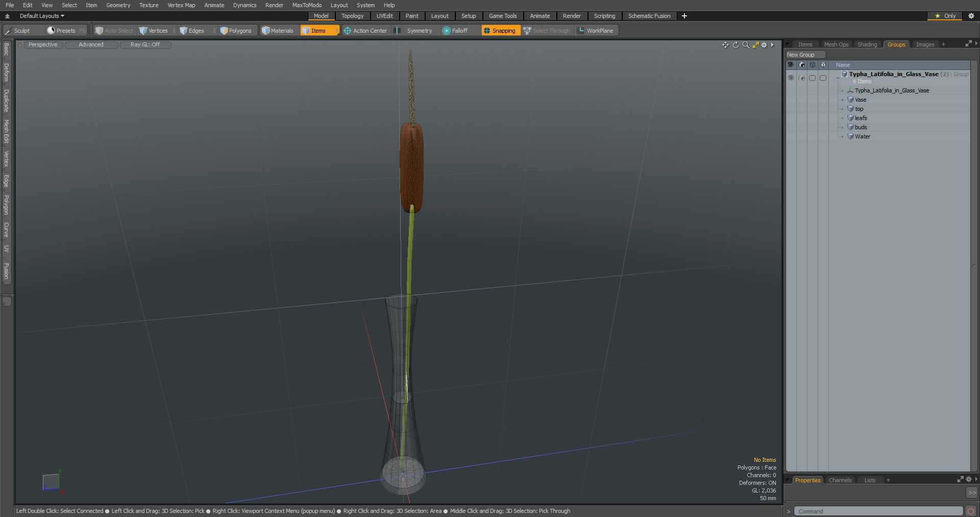This screenshot has width=980, height=517.
Task: Open Advanced shading style dropdown
Action: click(x=91, y=45)
